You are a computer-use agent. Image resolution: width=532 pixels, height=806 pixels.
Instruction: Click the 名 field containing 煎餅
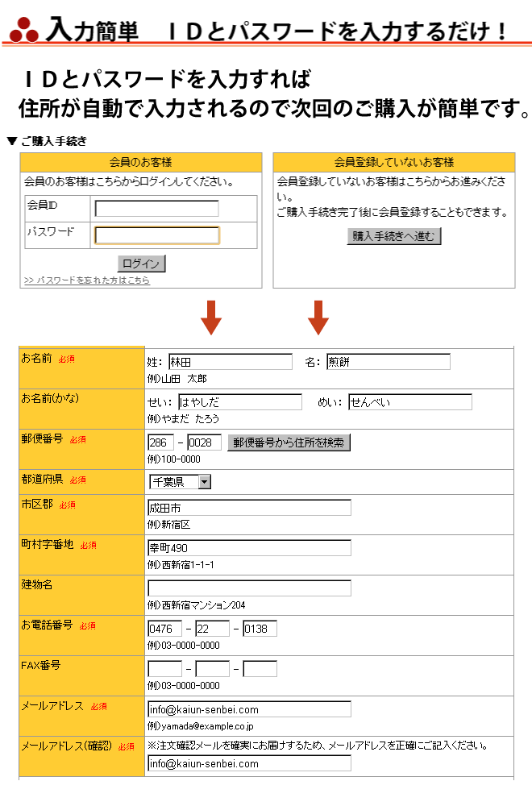point(388,362)
